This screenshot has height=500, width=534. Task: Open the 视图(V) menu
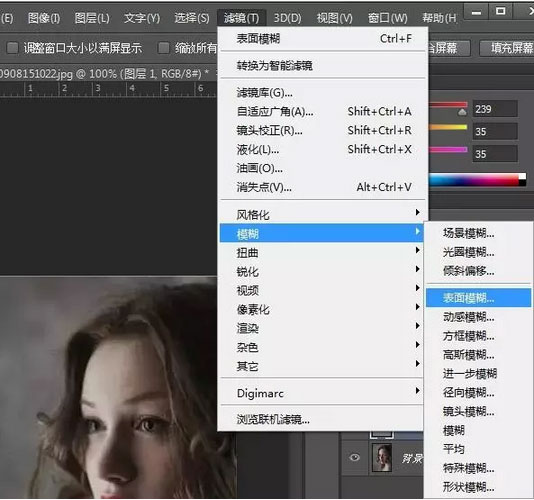[x=335, y=18]
